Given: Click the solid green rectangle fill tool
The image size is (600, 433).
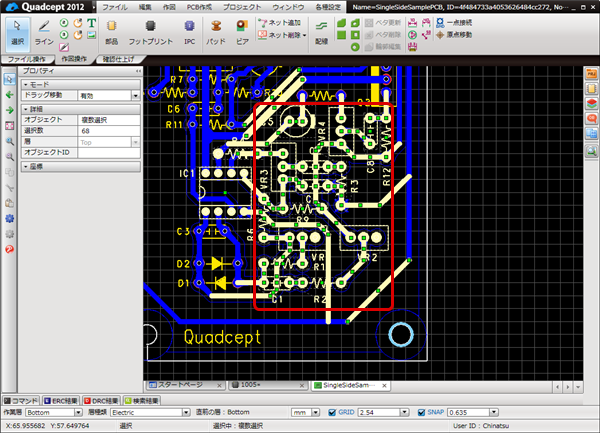Looking at the screenshot, I should coord(341,35).
